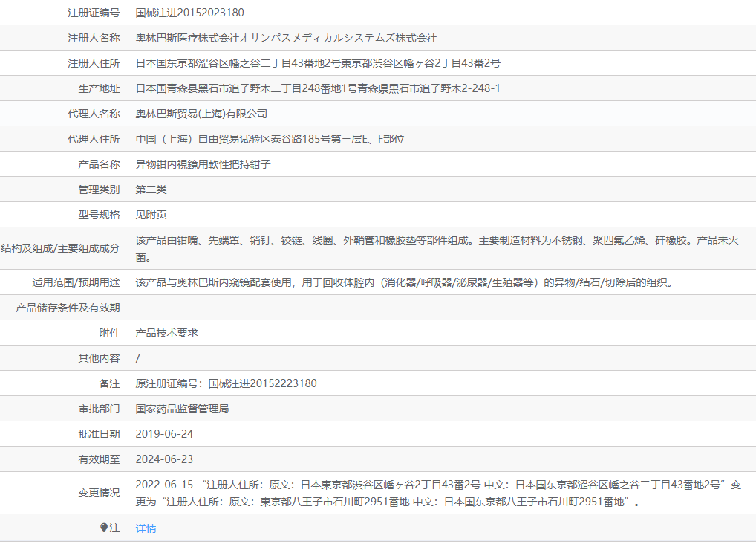Open the 详情 link

click(x=146, y=528)
